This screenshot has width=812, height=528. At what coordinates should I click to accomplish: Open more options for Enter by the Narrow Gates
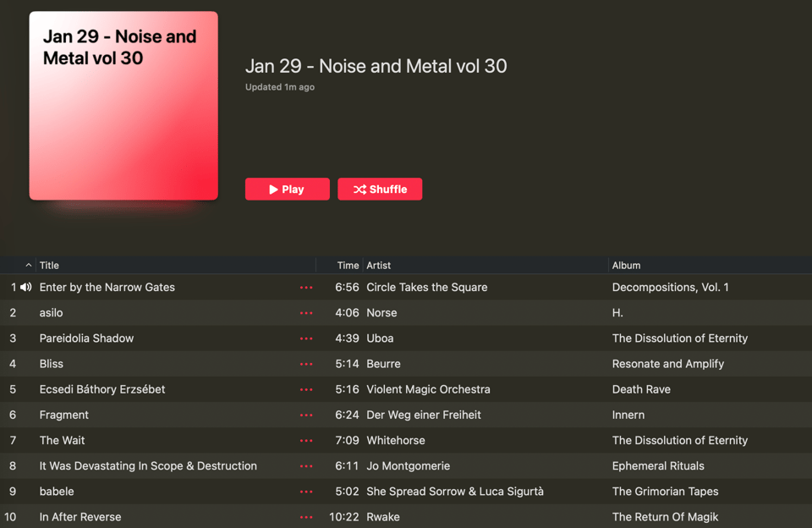(x=306, y=288)
